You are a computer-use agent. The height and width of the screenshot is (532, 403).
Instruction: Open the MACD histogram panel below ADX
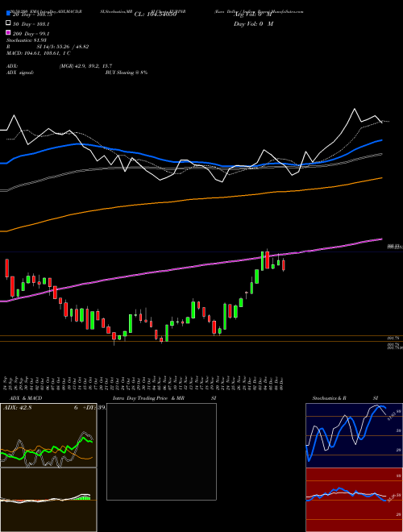tap(48, 500)
